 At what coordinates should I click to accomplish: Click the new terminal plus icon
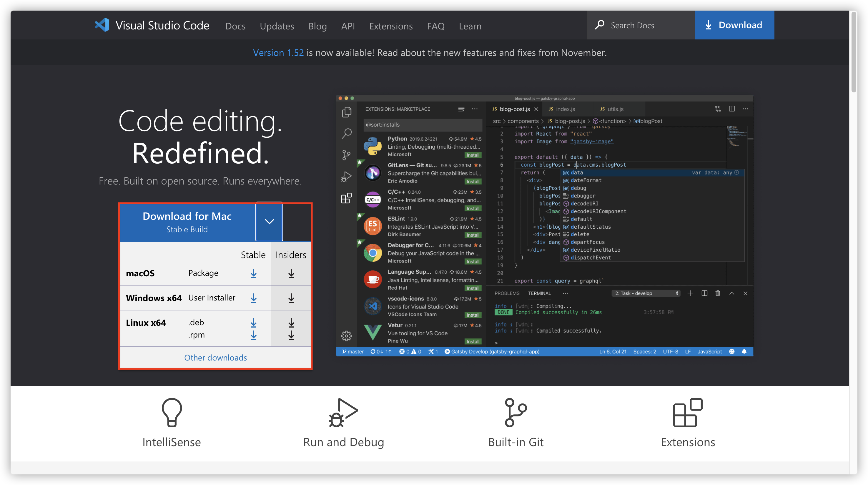point(690,293)
